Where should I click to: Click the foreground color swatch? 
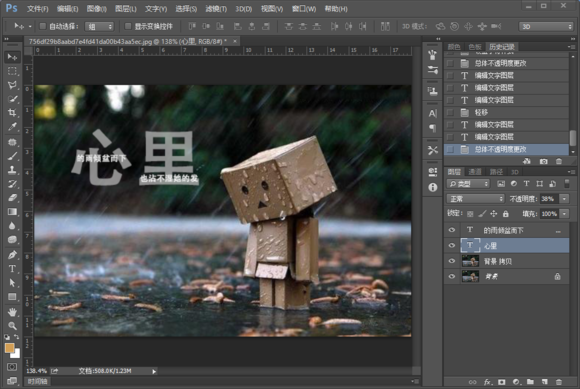coord(10,348)
